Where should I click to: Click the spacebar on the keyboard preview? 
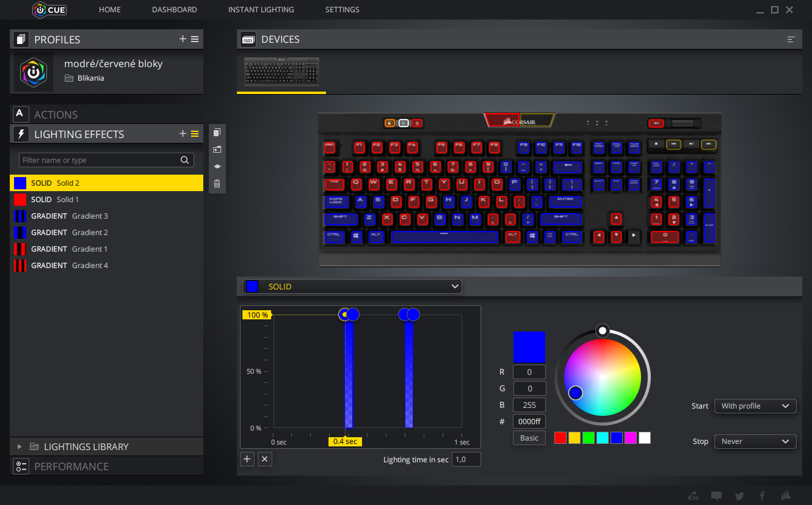coord(444,236)
